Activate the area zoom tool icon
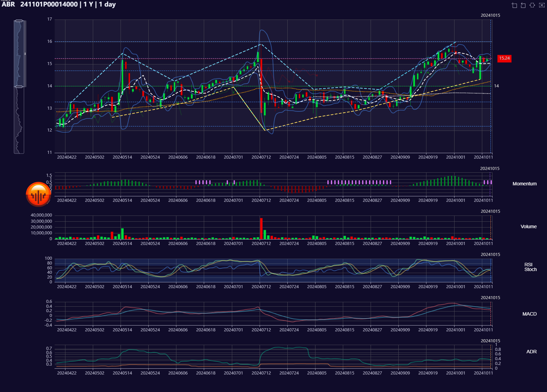 click(x=514, y=5)
